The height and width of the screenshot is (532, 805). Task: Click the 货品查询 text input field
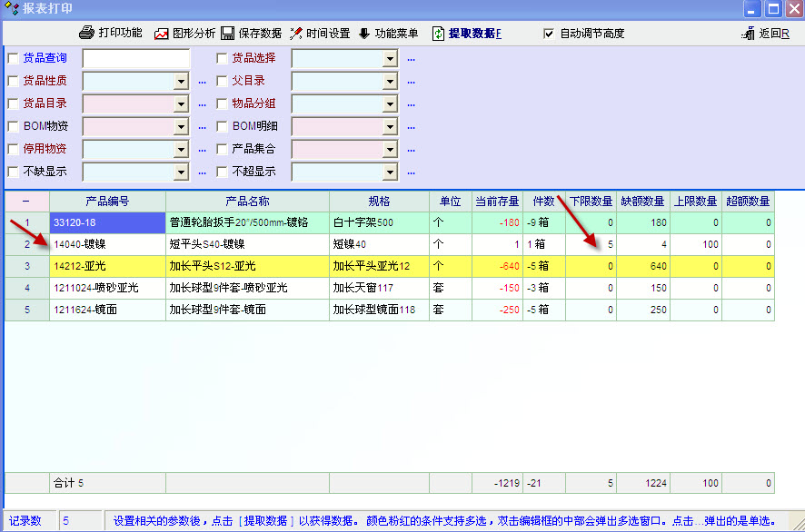coord(136,58)
